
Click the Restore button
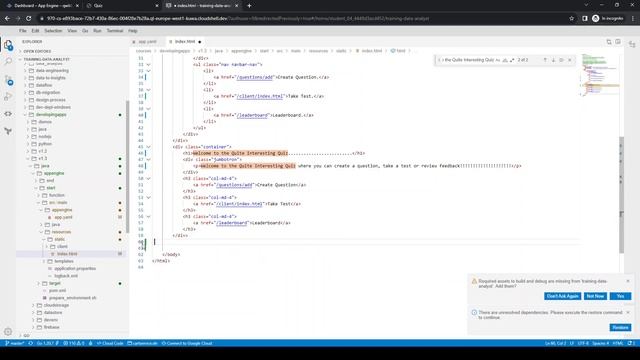[x=620, y=327]
